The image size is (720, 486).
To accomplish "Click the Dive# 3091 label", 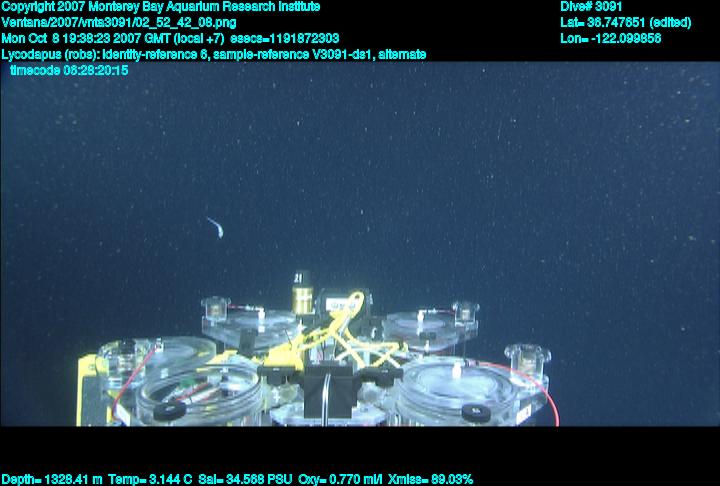I will pyautogui.click(x=592, y=6).
